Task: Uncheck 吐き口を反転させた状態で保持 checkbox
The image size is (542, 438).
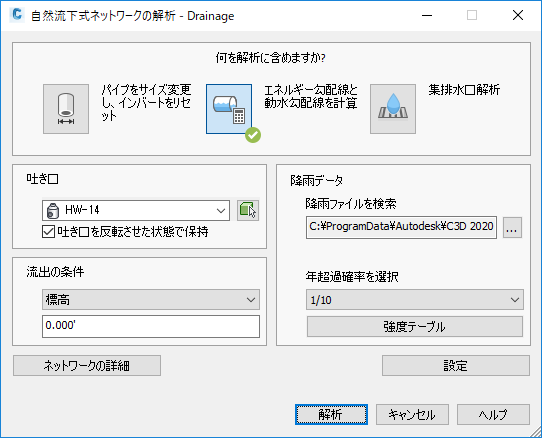Action: click(48, 232)
